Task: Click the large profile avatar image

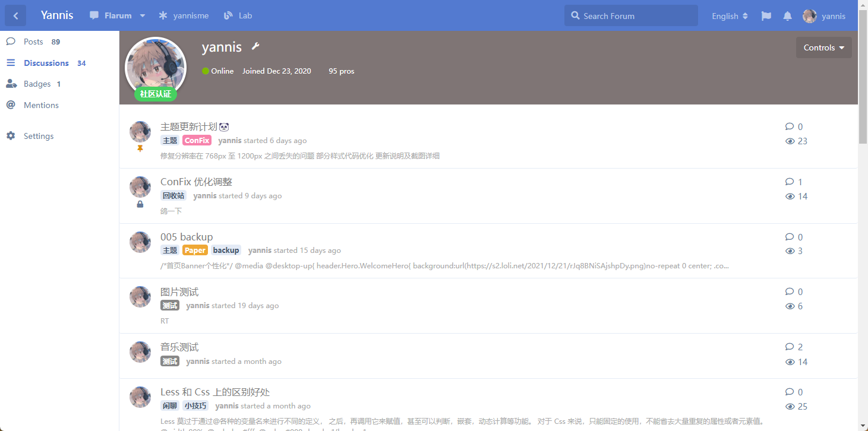Action: click(156, 67)
